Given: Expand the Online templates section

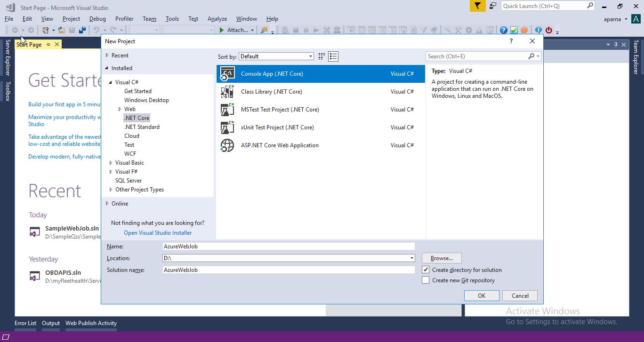Looking at the screenshot, I should tap(107, 204).
